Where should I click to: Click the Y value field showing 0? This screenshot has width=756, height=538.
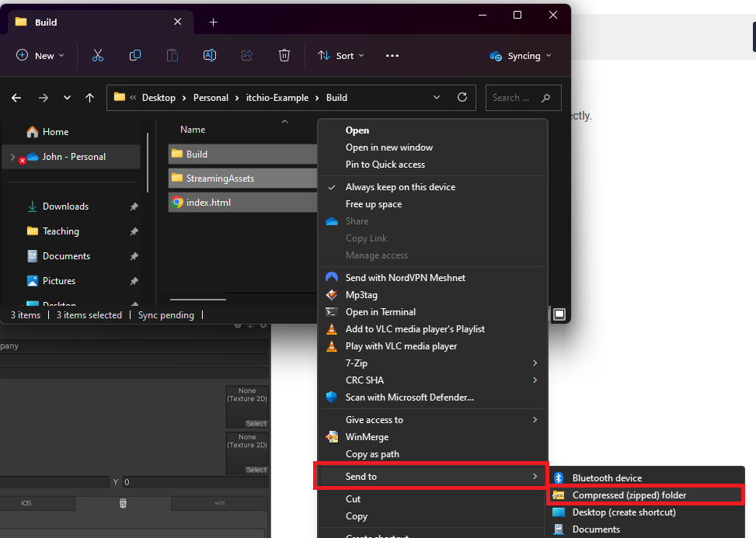tap(197, 481)
